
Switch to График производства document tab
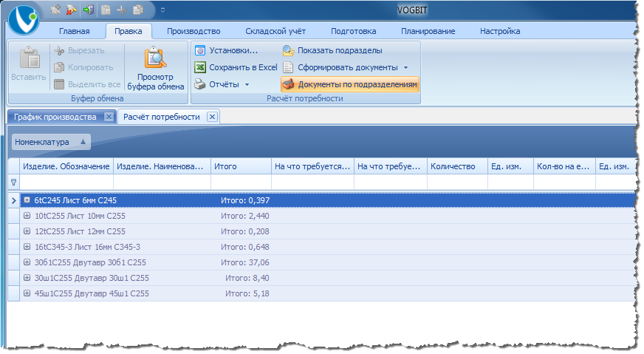[55, 118]
